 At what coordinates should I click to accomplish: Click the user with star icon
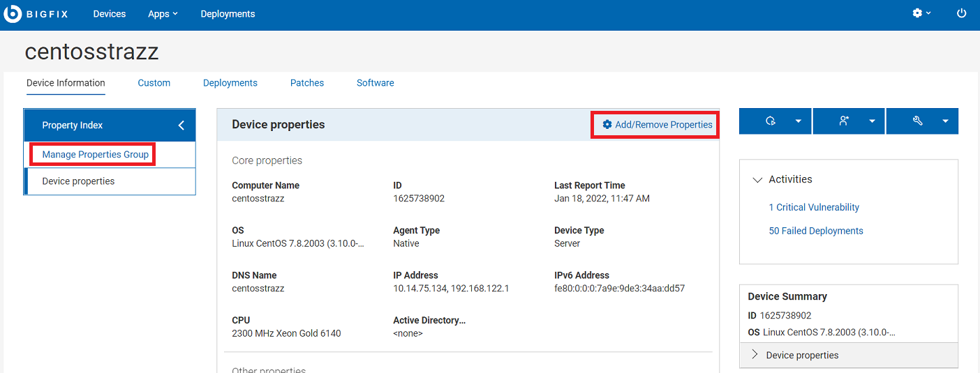click(x=844, y=121)
